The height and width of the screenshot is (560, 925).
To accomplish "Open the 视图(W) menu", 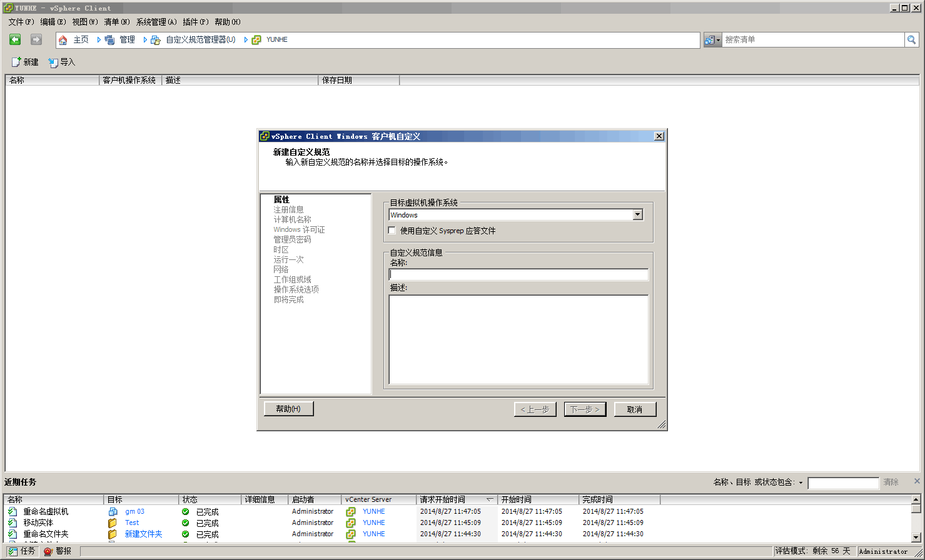I will tap(85, 22).
